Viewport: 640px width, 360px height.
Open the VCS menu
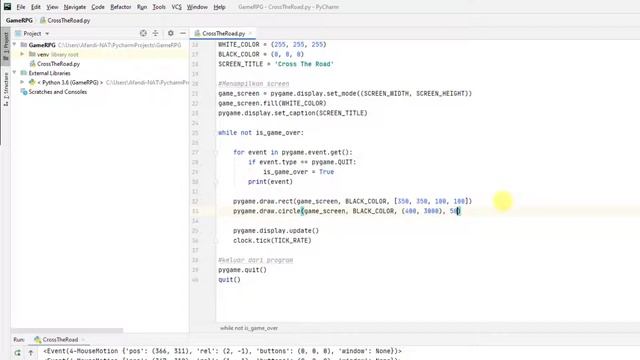coord(176,7)
